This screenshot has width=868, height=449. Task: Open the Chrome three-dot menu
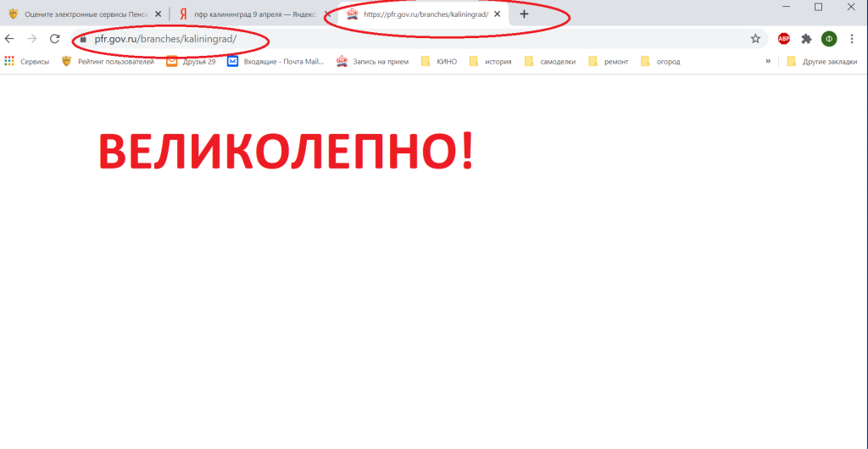point(852,39)
